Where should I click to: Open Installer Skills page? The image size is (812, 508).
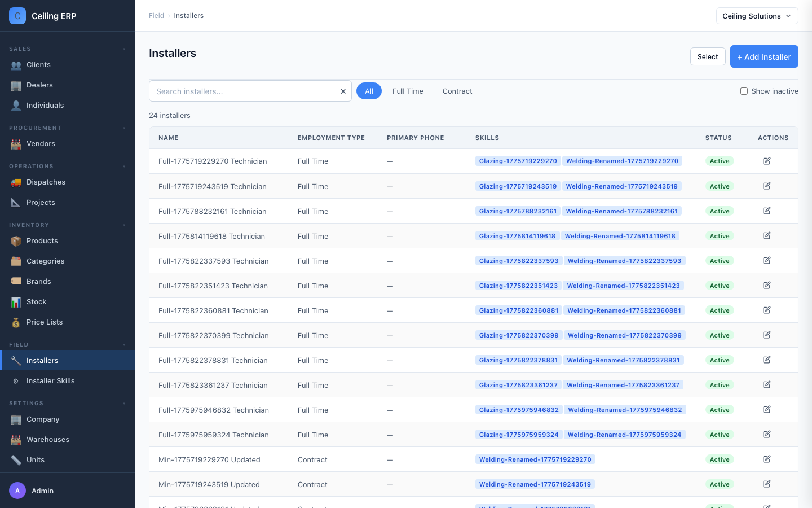68,381
